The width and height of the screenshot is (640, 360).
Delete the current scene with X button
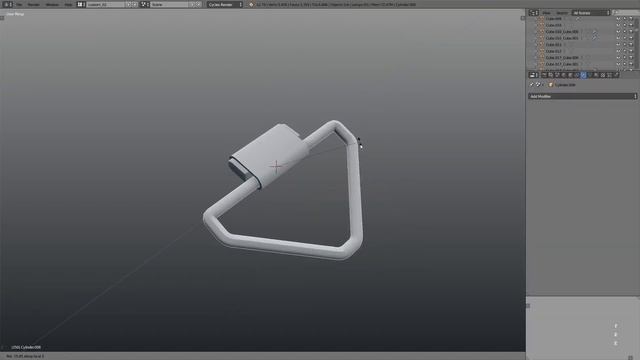(x=199, y=4)
